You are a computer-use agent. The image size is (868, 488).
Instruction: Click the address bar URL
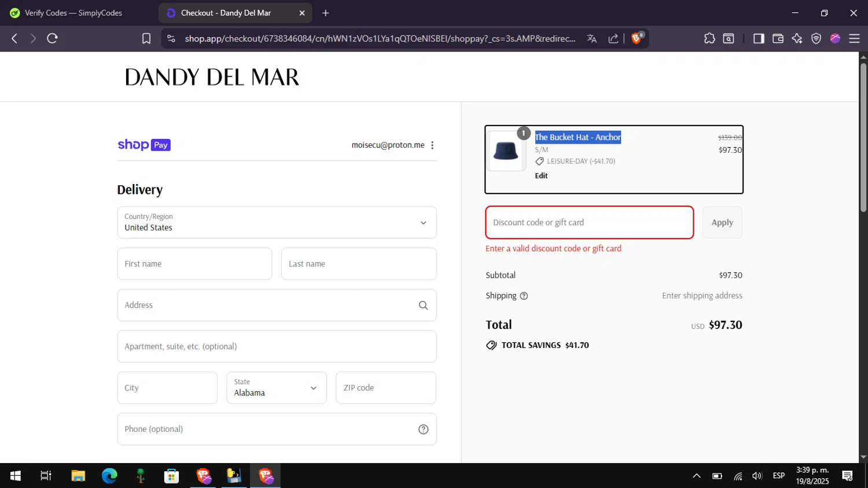[x=380, y=38]
